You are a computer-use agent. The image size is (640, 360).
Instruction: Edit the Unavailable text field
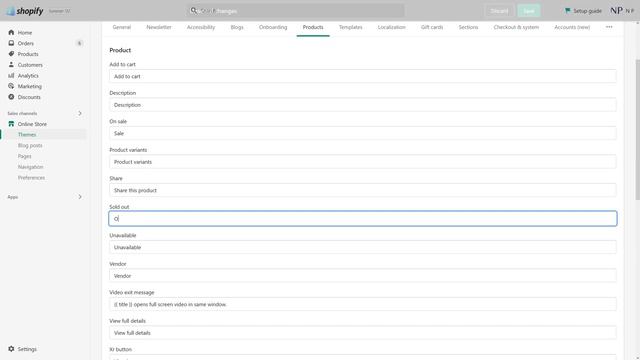[362, 247]
